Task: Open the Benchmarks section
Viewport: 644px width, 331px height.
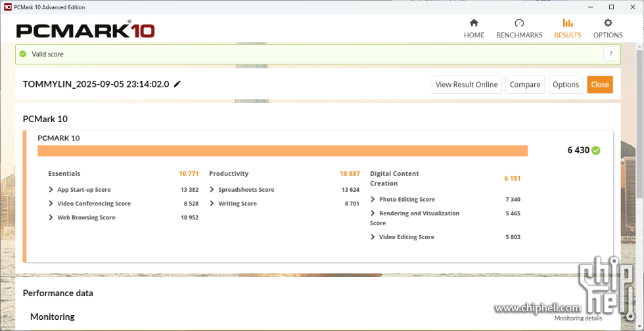Action: pos(519,29)
